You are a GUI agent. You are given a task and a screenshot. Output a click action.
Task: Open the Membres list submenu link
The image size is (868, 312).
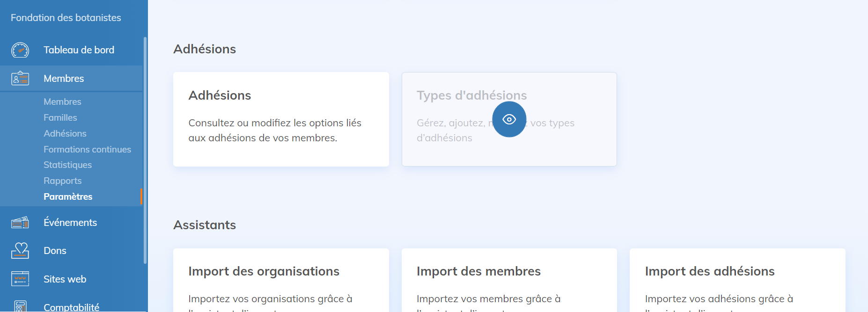click(x=62, y=102)
